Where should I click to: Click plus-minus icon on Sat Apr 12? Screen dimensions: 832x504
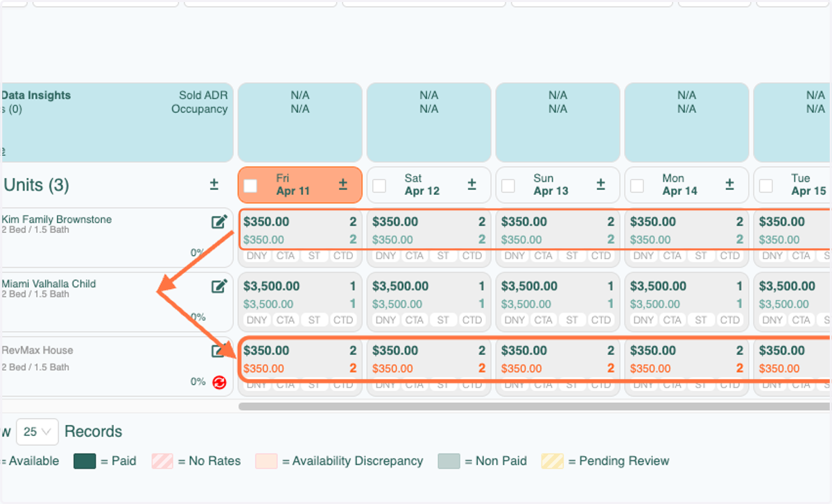click(x=471, y=184)
